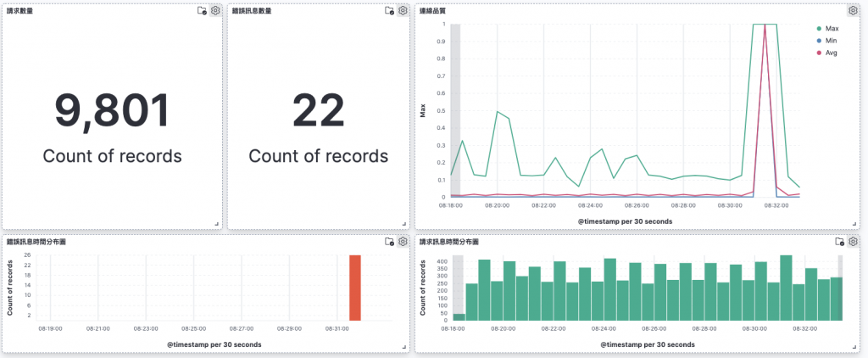This screenshot has width=868, height=358.
Task: Click Count of records under 9,801
Action: (x=113, y=156)
